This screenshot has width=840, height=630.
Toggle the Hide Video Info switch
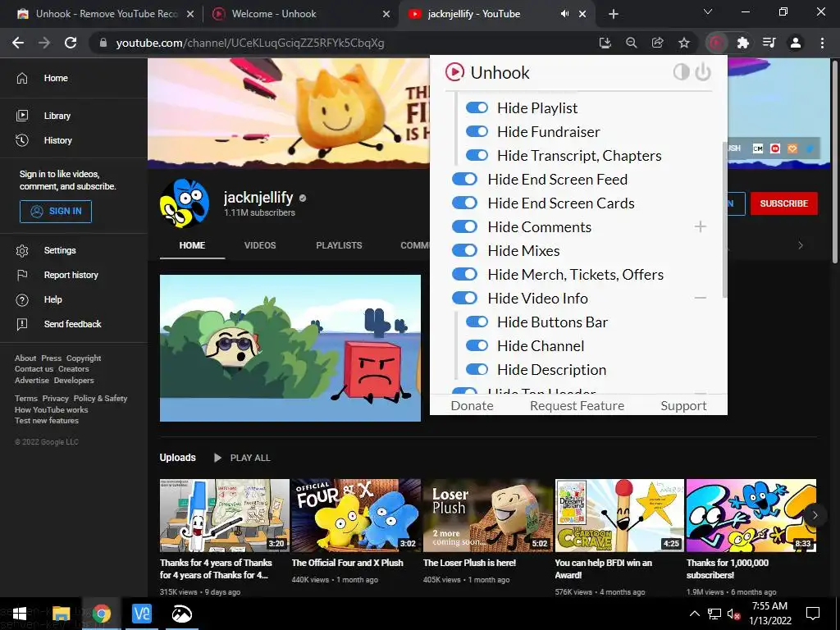tap(464, 298)
